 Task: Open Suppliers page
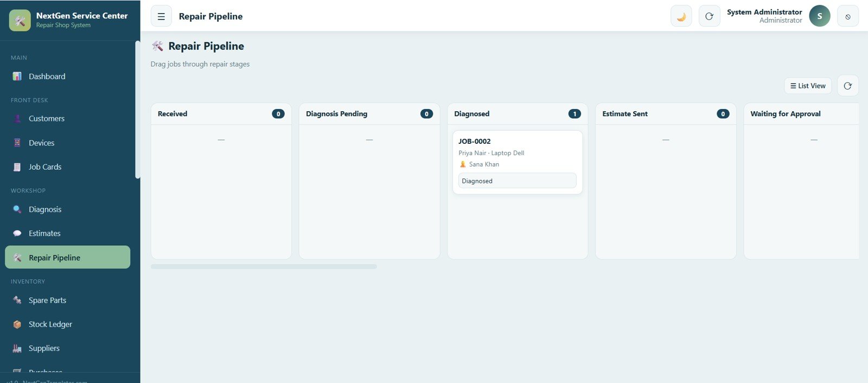[x=67, y=348]
